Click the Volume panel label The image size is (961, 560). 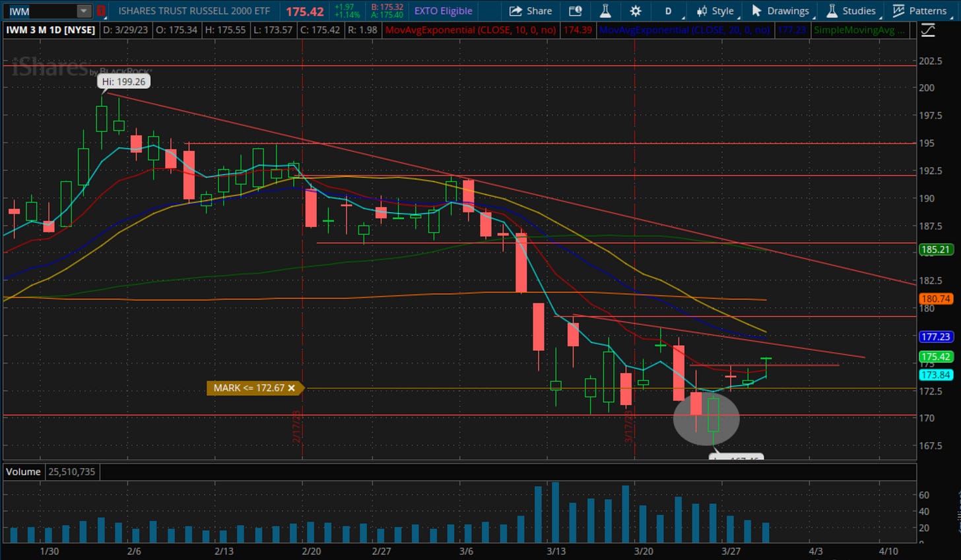23,472
